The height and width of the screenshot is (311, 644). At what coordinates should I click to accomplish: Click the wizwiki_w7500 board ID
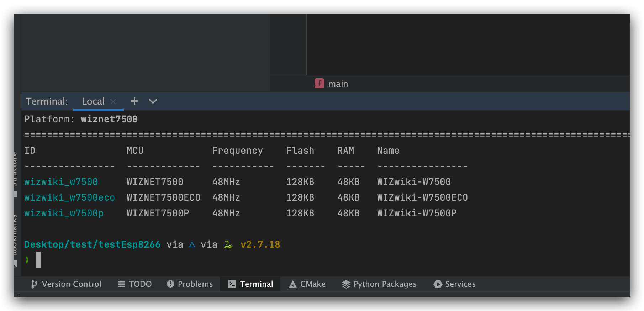pos(61,182)
